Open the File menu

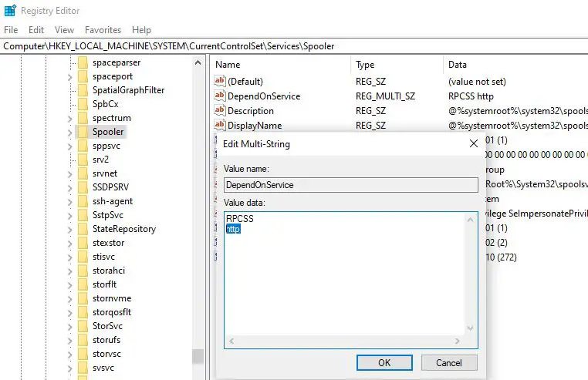(x=11, y=30)
